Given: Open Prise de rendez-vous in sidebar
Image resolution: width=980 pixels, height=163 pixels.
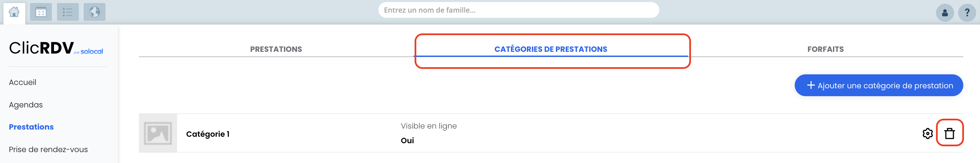Looking at the screenshot, I should pyautogui.click(x=48, y=149).
